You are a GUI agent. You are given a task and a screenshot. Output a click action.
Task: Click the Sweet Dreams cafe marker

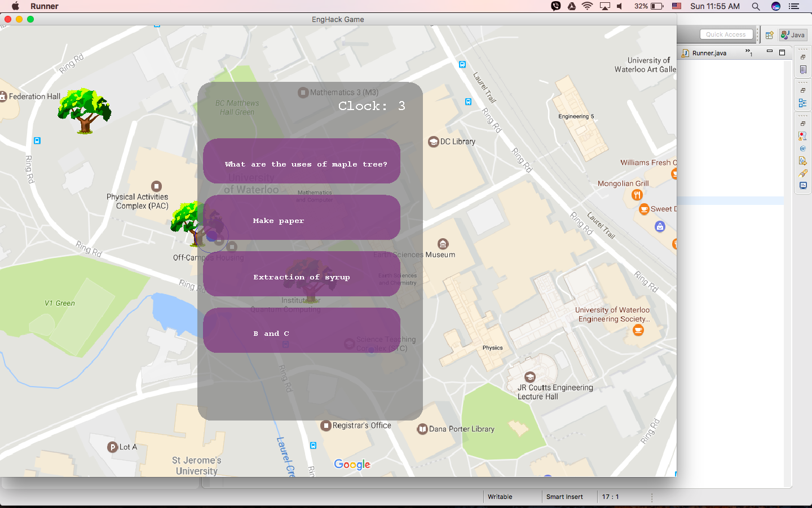(644, 209)
